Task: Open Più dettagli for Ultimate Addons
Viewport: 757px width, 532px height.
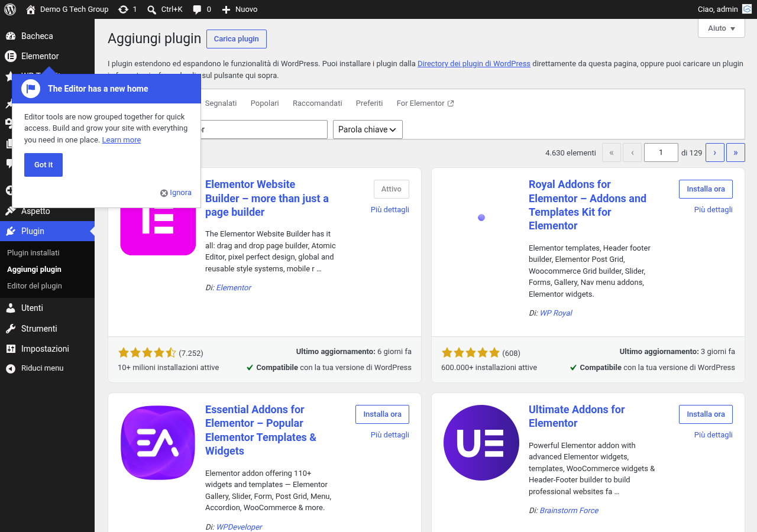Action: (x=713, y=435)
